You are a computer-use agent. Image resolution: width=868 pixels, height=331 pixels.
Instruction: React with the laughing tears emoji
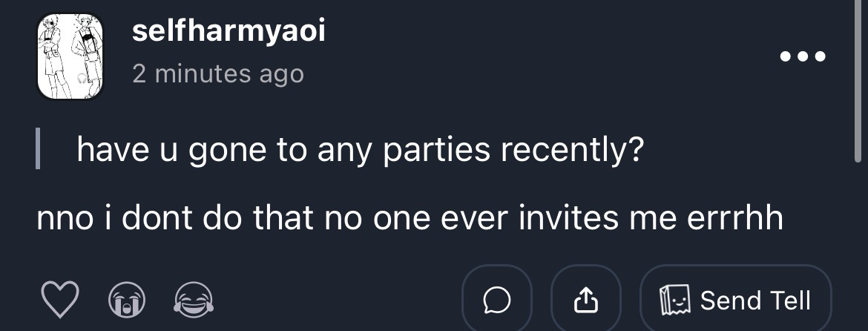click(194, 301)
